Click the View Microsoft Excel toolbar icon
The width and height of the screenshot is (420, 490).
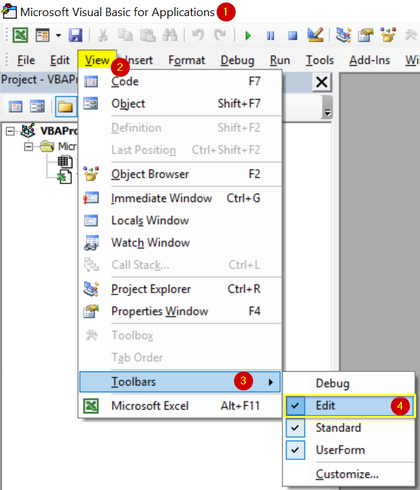tap(20, 35)
